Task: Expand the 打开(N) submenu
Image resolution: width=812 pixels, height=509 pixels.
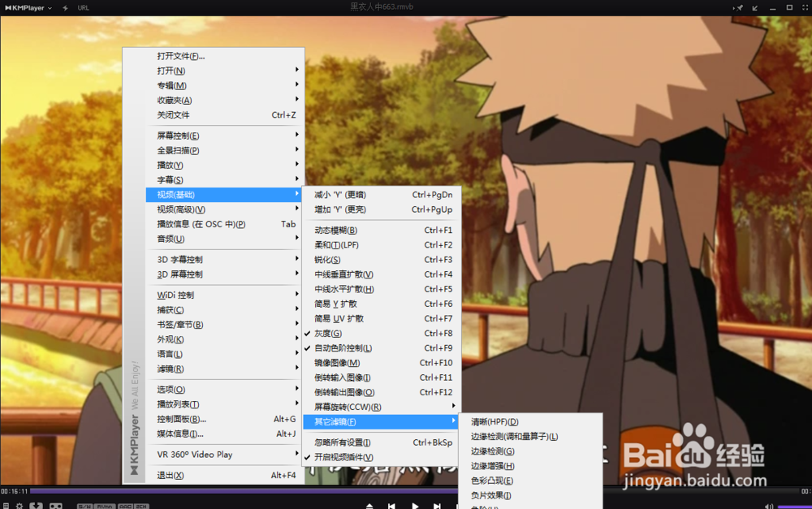Action: pyautogui.click(x=225, y=71)
